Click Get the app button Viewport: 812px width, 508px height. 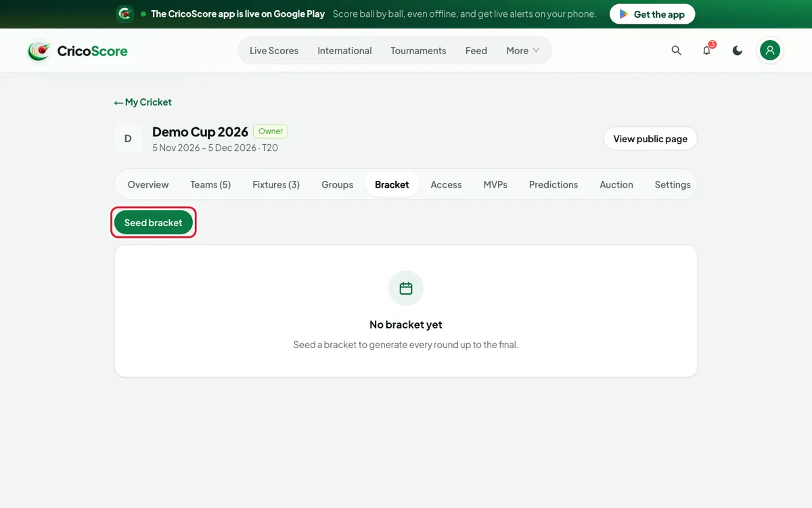coord(652,14)
